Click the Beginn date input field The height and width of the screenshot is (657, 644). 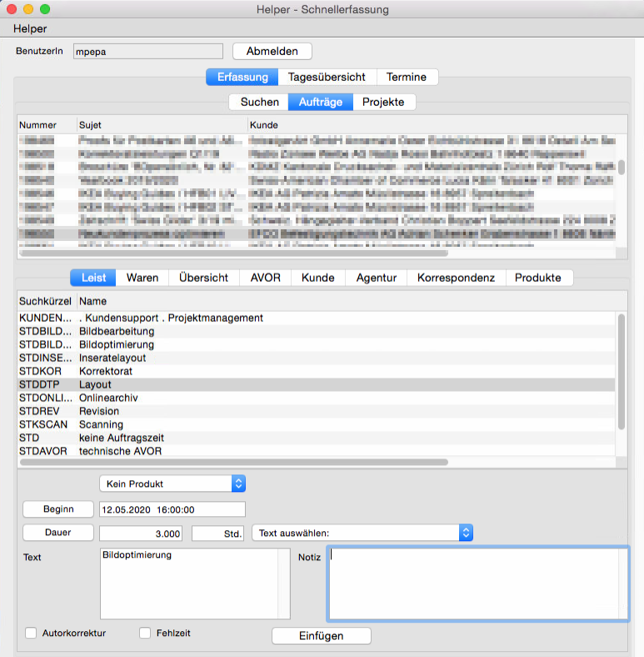pyautogui.click(x=172, y=509)
